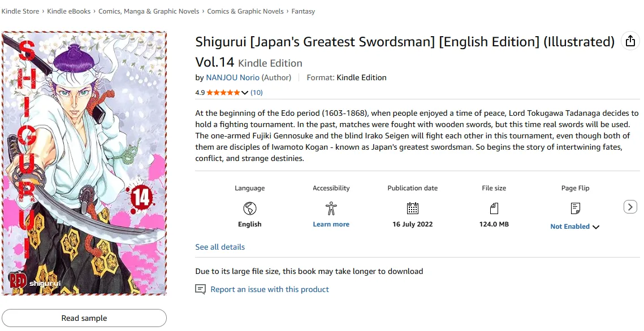The width and height of the screenshot is (644, 331).
Task: View the 10 customer ratings
Action: 257,93
